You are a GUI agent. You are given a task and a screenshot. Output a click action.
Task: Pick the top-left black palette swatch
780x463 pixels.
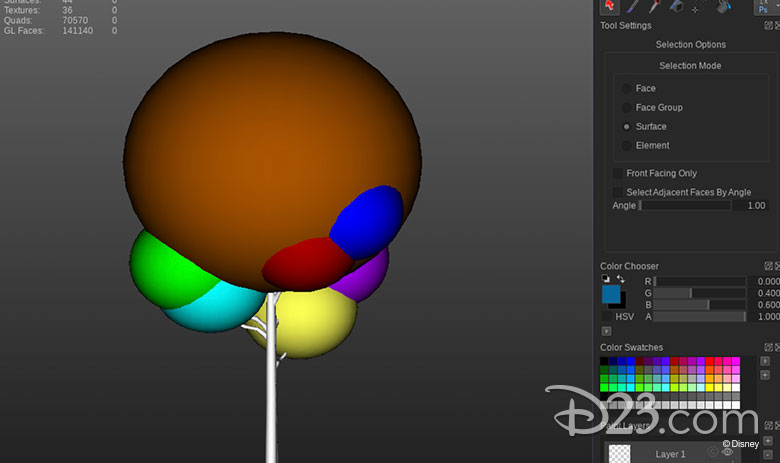point(604,361)
